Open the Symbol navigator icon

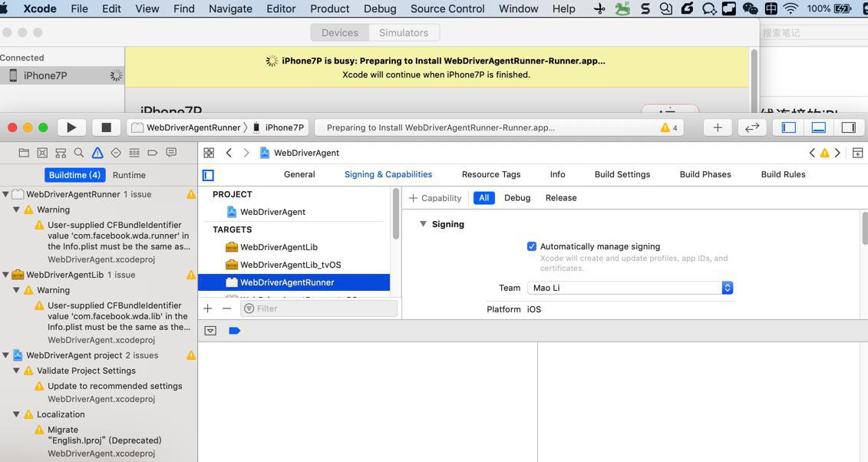(61, 153)
